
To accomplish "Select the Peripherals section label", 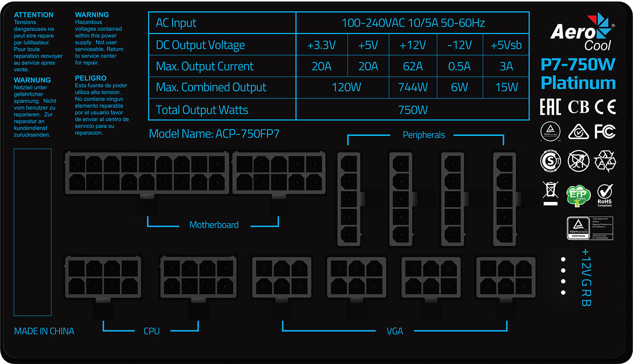I will point(424,135).
